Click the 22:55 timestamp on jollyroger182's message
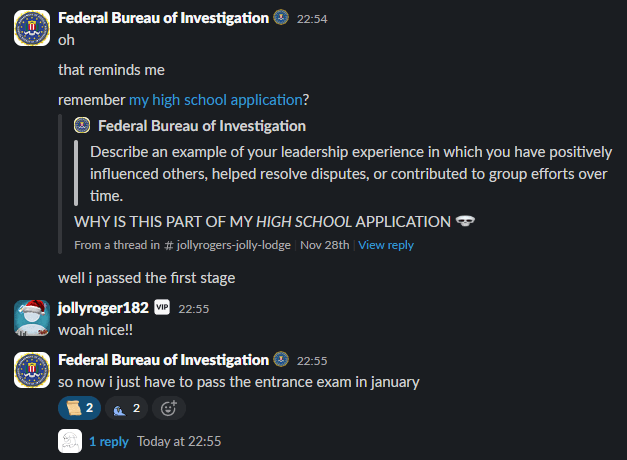The height and width of the screenshot is (460, 627). coord(193,309)
